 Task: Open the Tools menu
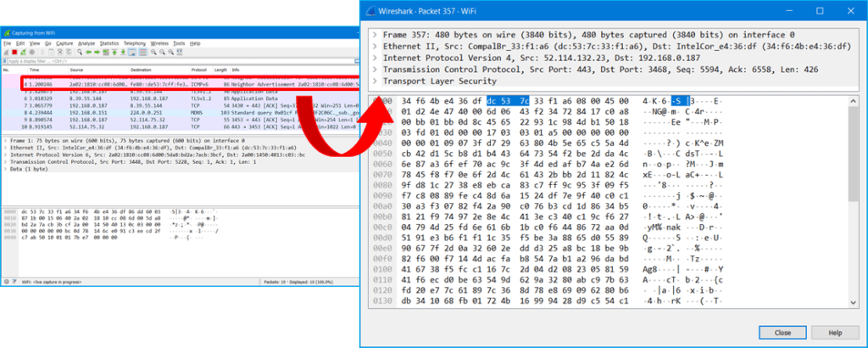[x=179, y=43]
